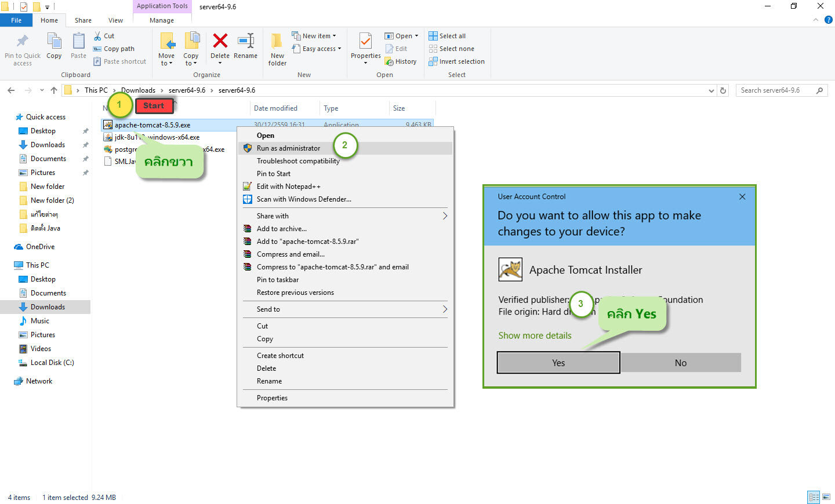Select the apache-tomcat-8.5.9.exe file
Screen dimensions: 835x504
(x=153, y=125)
